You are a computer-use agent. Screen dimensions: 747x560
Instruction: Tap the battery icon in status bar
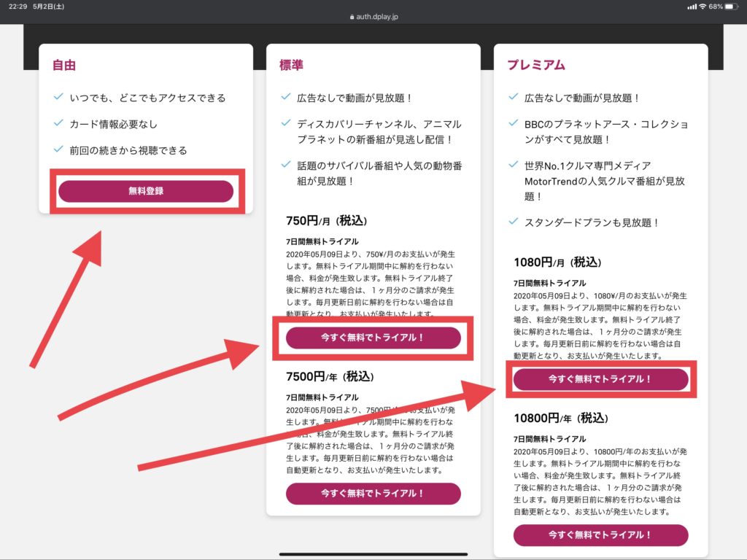[733, 7]
